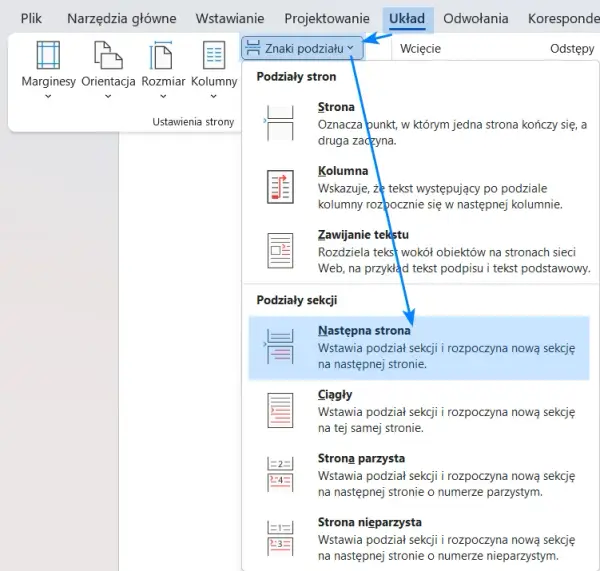Click the Zawijanie tekstu wrapping icon
The height and width of the screenshot is (571, 600).
(x=280, y=251)
